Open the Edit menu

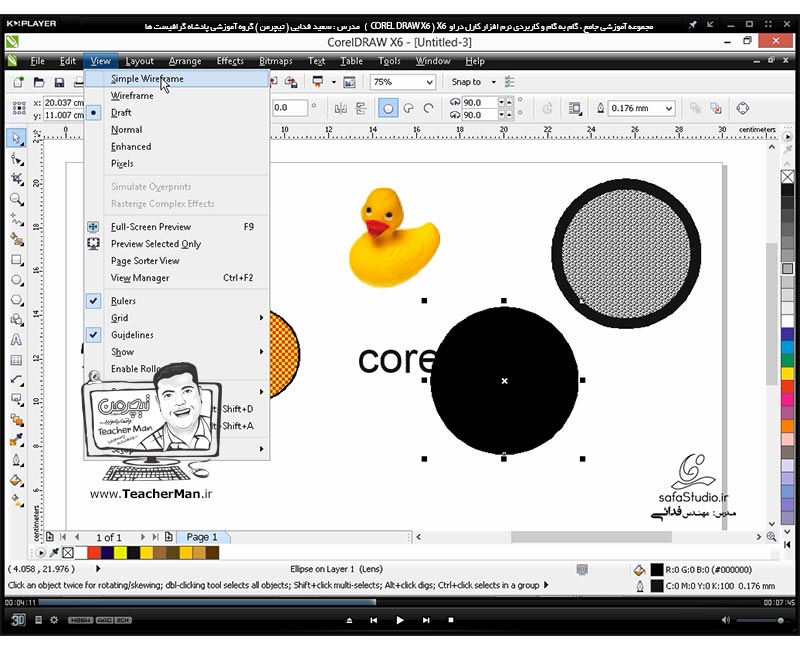(67, 61)
